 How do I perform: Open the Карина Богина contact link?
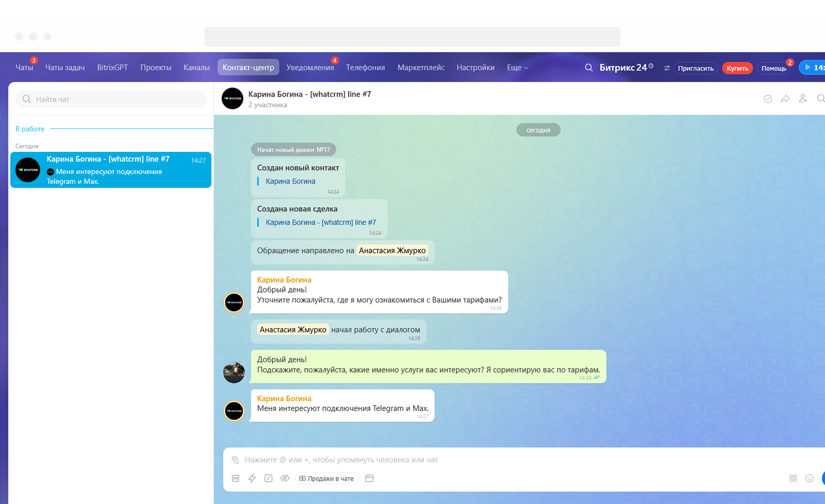291,181
